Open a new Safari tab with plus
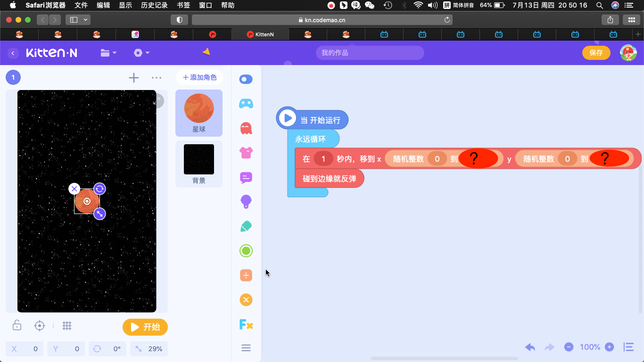The height and width of the screenshot is (362, 644). pyautogui.click(x=638, y=34)
